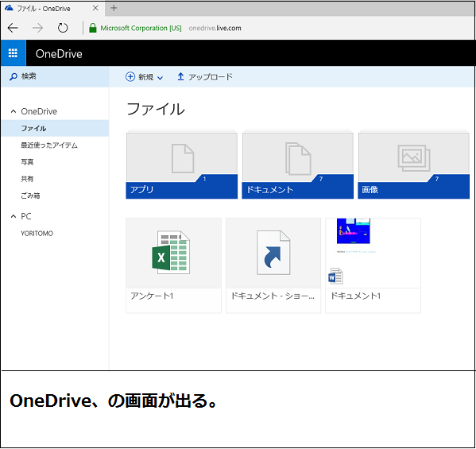The height and width of the screenshot is (449, 476).
Task: Click the Microsoft Corporation [US] certificate label
Action: [x=141, y=28]
